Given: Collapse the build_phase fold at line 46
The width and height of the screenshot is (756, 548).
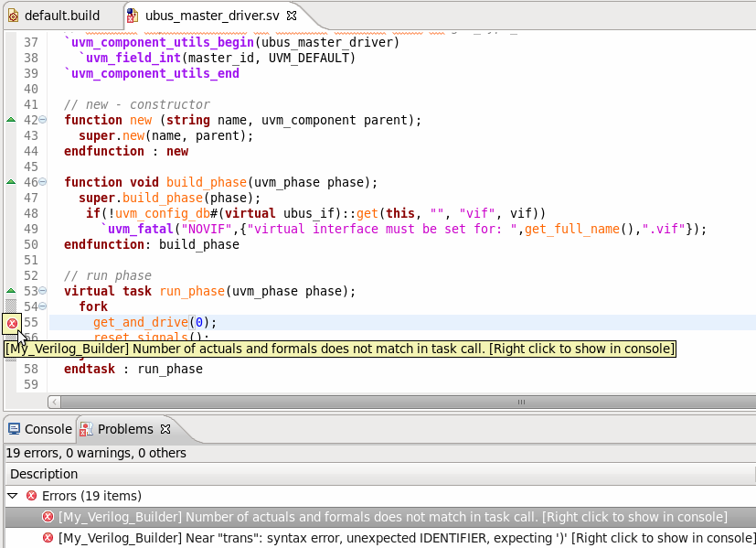Looking at the screenshot, I should click(x=43, y=182).
